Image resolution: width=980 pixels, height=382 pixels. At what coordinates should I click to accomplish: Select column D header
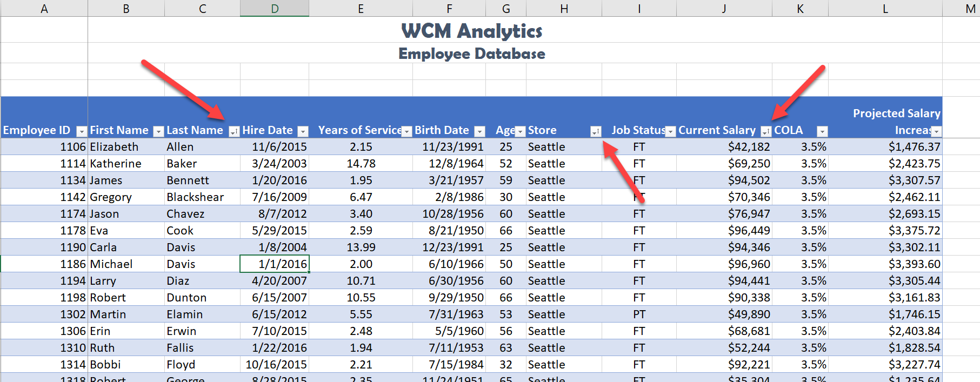coord(275,9)
